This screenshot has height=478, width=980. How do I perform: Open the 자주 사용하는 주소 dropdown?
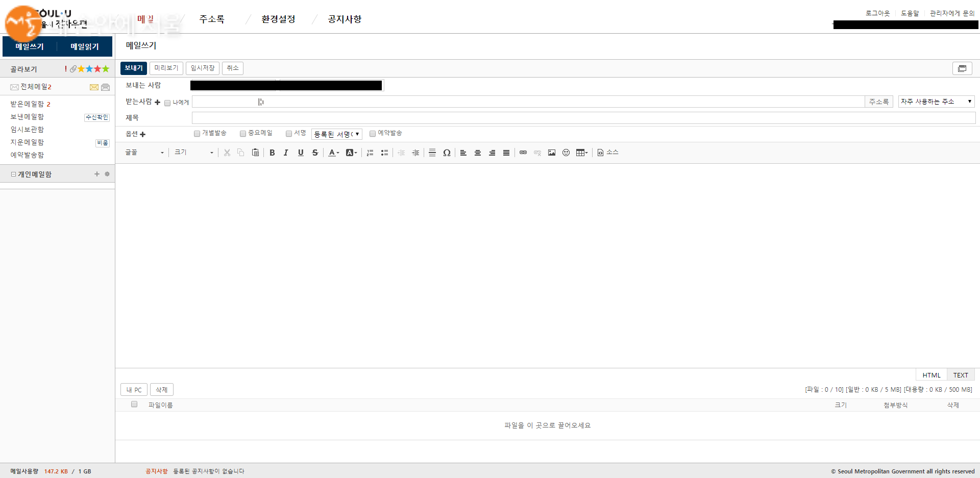click(x=936, y=102)
